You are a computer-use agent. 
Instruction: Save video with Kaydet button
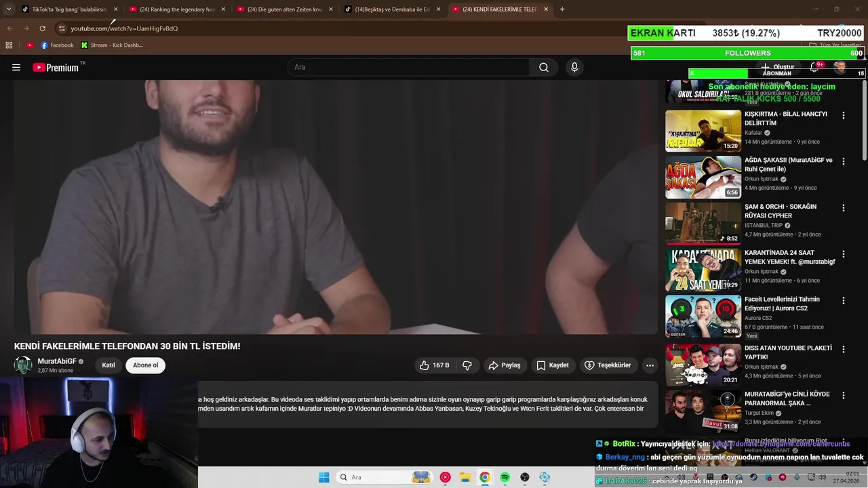click(553, 365)
